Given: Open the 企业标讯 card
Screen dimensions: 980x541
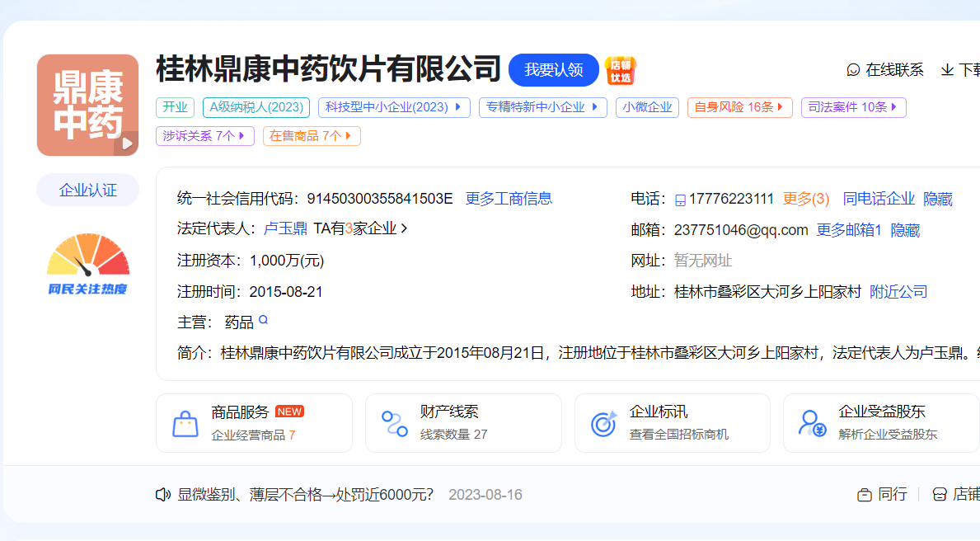Looking at the screenshot, I should tap(672, 423).
